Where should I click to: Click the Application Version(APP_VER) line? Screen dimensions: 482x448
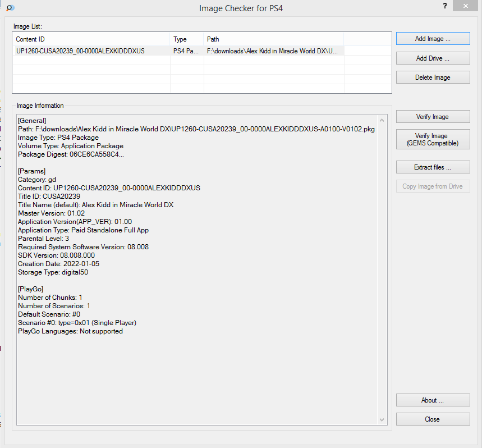click(x=75, y=222)
